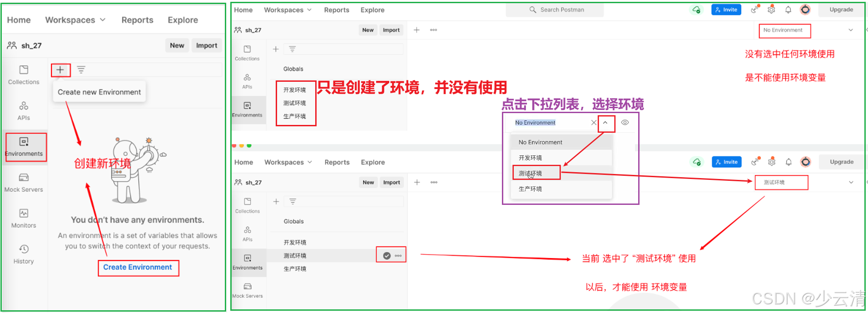Open APIs in the left window sidebar
This screenshot has width=868, height=313.
coord(24,111)
